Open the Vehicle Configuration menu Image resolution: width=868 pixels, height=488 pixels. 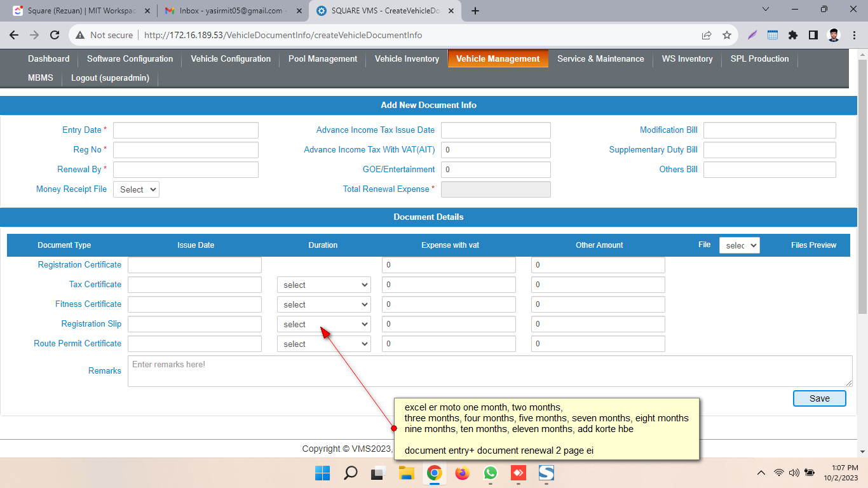tap(231, 58)
